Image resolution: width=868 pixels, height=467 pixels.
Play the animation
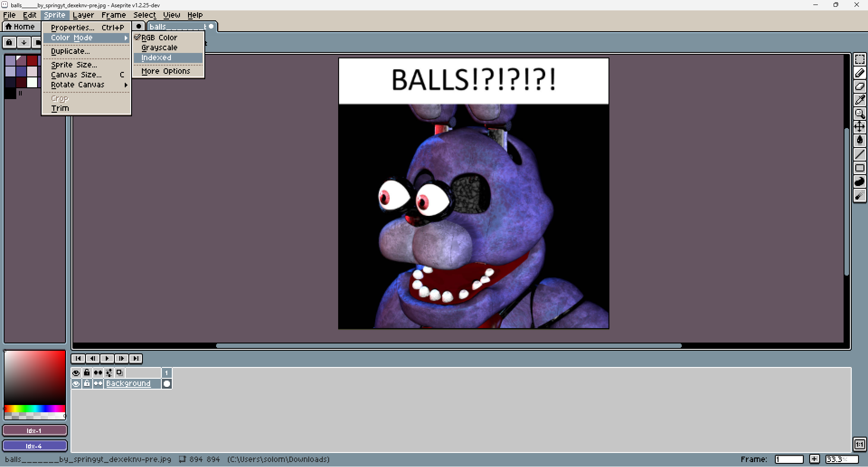click(x=107, y=358)
